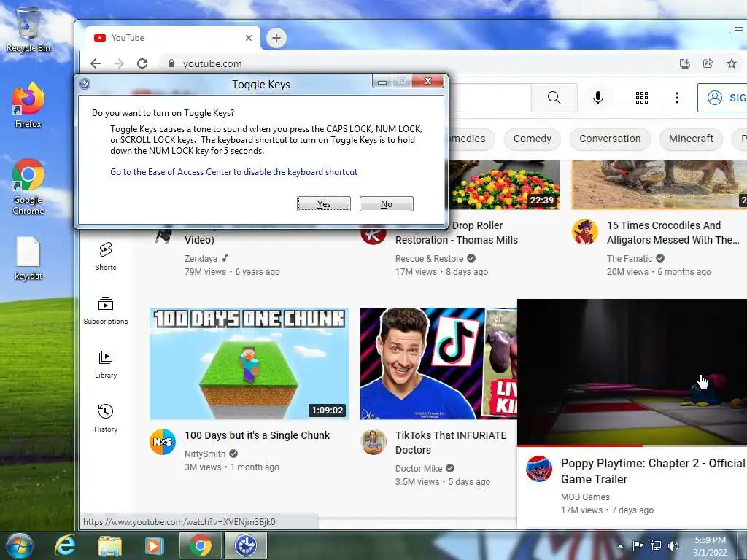Launch Internet Explorer from the taskbar
The height and width of the screenshot is (560, 747).
[65, 545]
